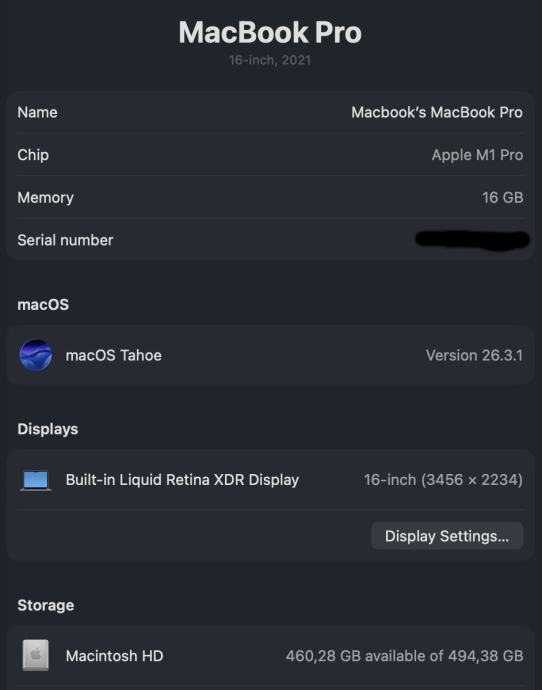Select the computer name Macbook's MacBook Pro
Screen dimensions: 542x690
[x=437, y=112]
